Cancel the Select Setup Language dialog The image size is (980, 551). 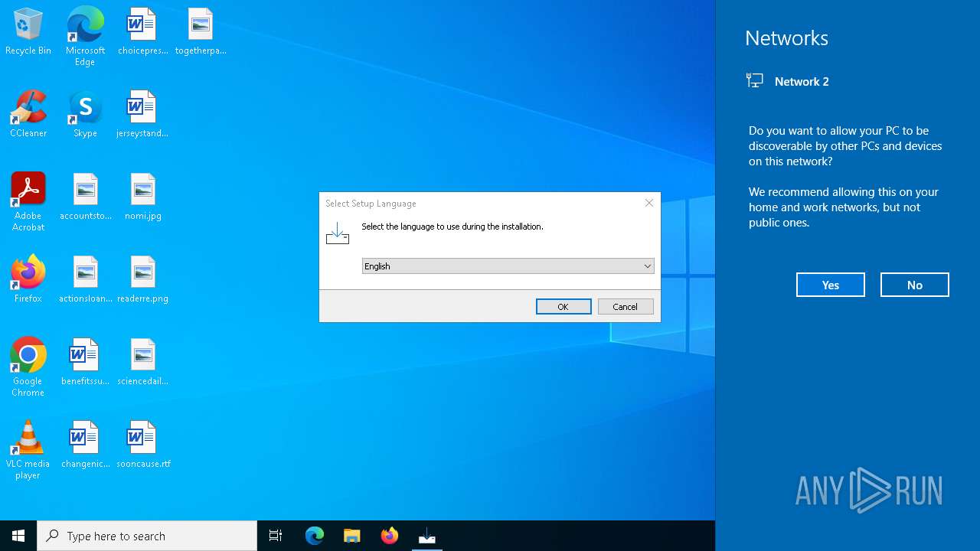coord(626,306)
